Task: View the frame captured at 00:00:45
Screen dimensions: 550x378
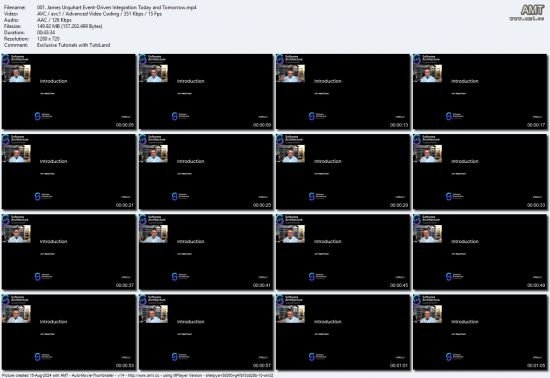Action: coord(343,252)
